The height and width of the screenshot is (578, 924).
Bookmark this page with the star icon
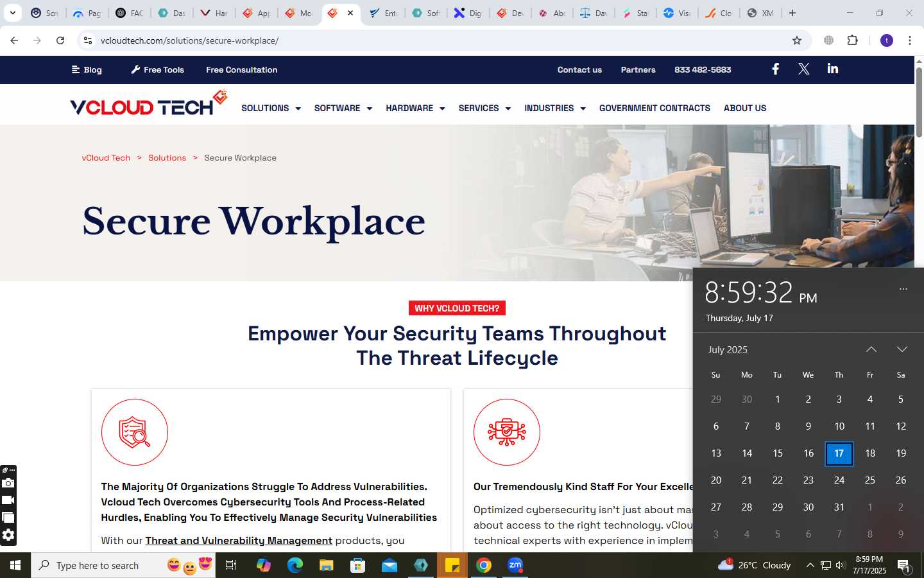pyautogui.click(x=797, y=40)
